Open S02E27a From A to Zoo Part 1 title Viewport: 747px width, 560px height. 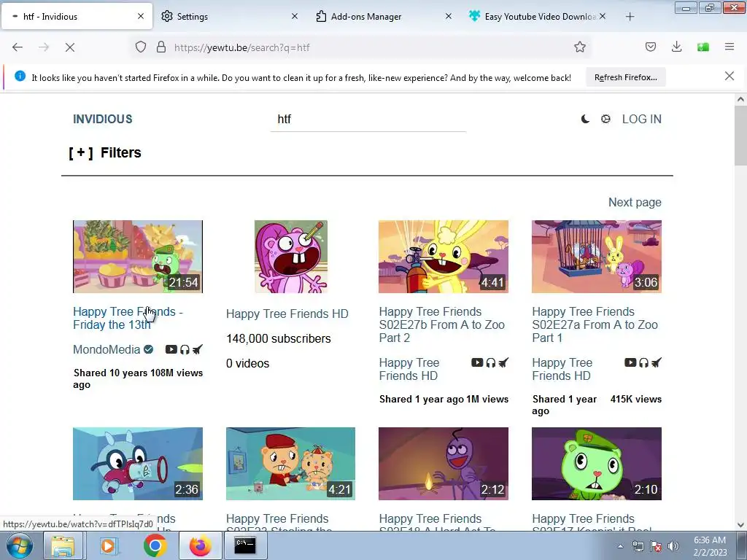595,324
